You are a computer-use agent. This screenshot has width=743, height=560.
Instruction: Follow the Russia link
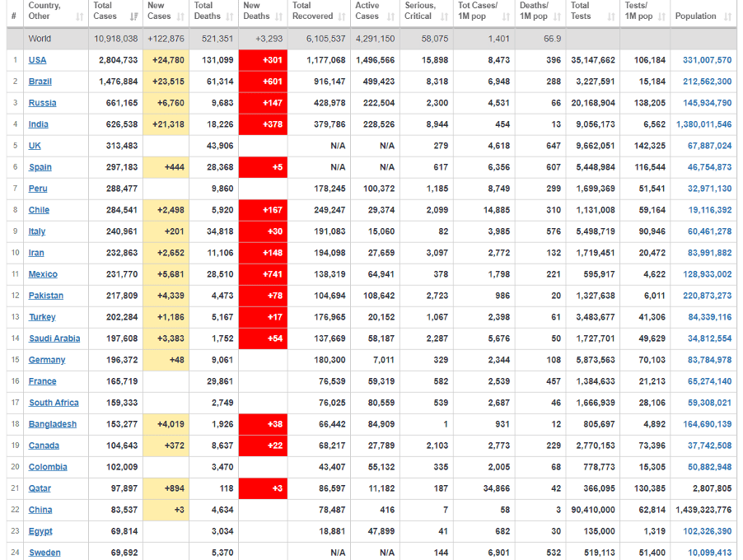click(x=42, y=103)
